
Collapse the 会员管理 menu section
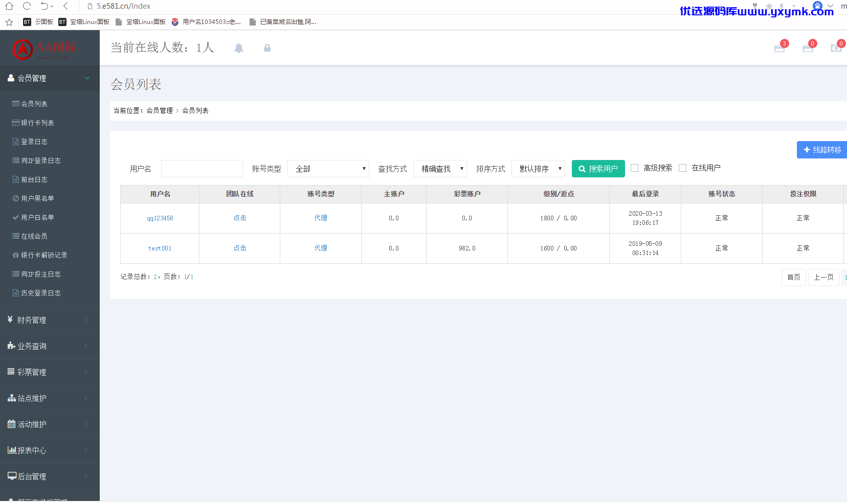point(50,78)
